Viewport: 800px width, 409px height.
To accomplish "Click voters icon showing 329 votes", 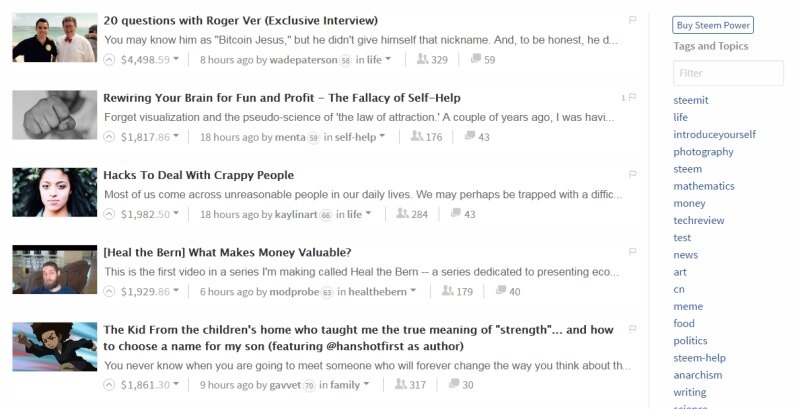I will pos(418,60).
